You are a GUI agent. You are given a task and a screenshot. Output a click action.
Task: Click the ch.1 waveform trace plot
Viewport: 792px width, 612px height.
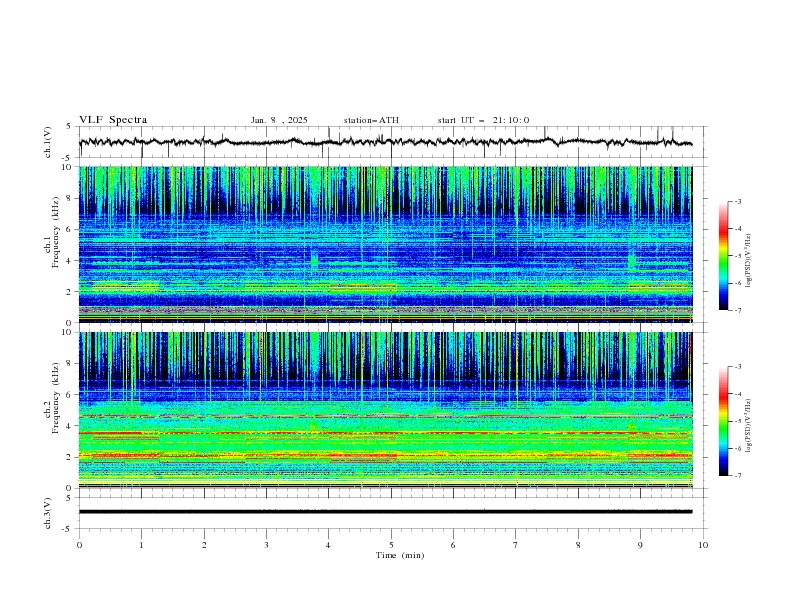385,142
